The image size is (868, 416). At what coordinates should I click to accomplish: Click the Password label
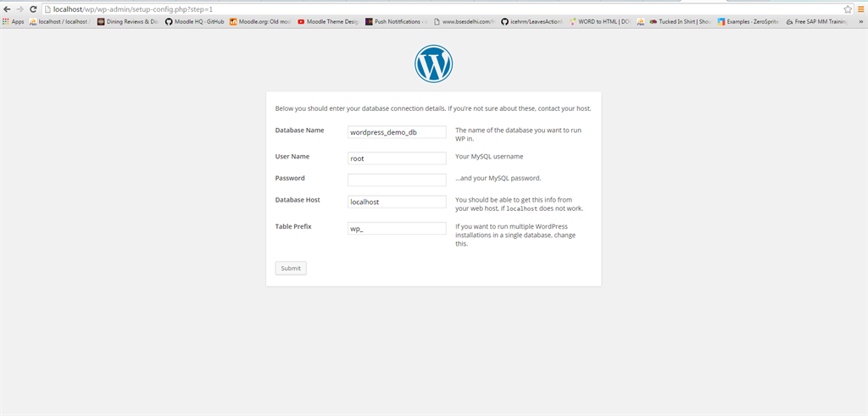(290, 178)
